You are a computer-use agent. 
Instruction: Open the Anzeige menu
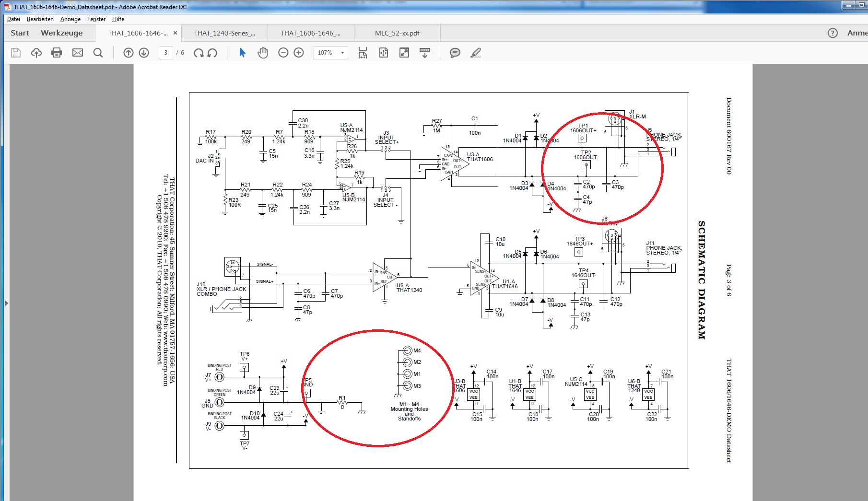(70, 19)
